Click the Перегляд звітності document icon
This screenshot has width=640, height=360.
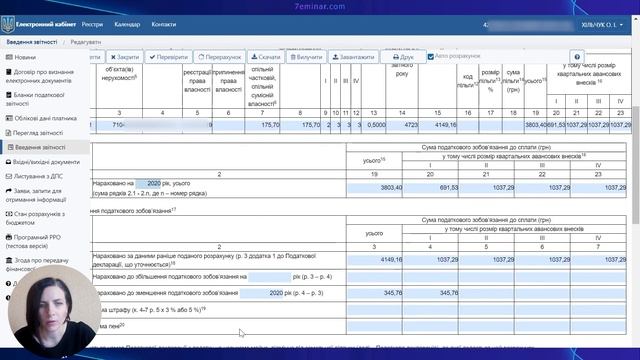8,133
